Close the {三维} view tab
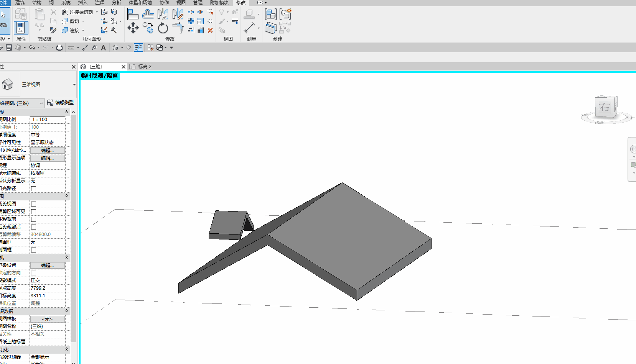 [x=124, y=67]
